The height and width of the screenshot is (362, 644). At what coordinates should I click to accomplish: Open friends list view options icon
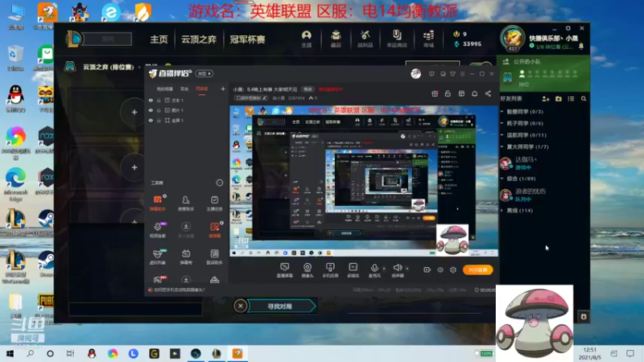(x=571, y=99)
